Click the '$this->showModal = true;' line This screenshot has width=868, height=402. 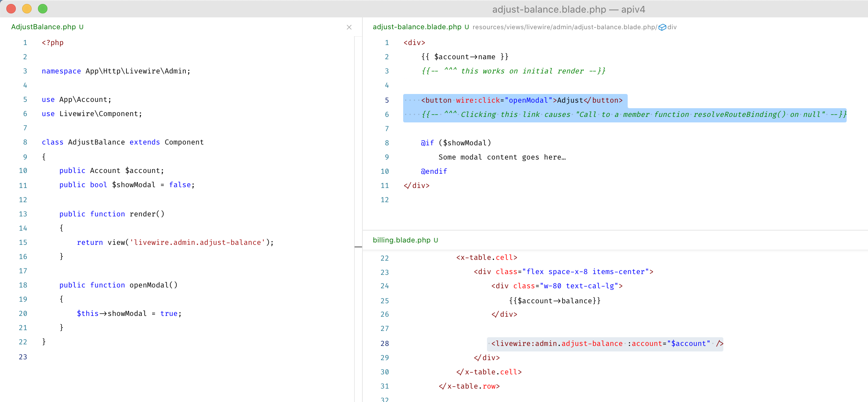(x=129, y=314)
